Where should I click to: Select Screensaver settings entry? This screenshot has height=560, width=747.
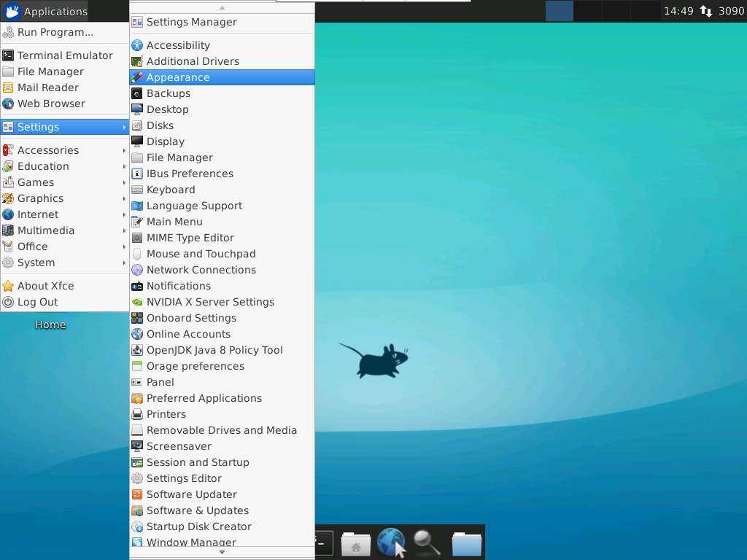click(222, 447)
